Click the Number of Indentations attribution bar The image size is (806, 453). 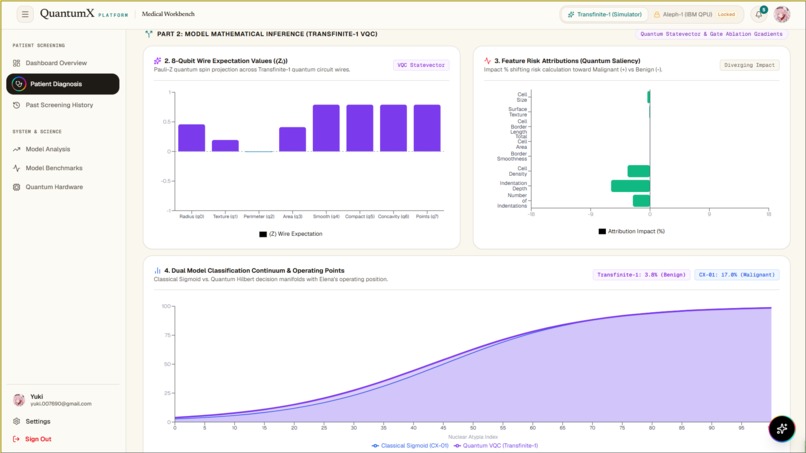(641, 201)
